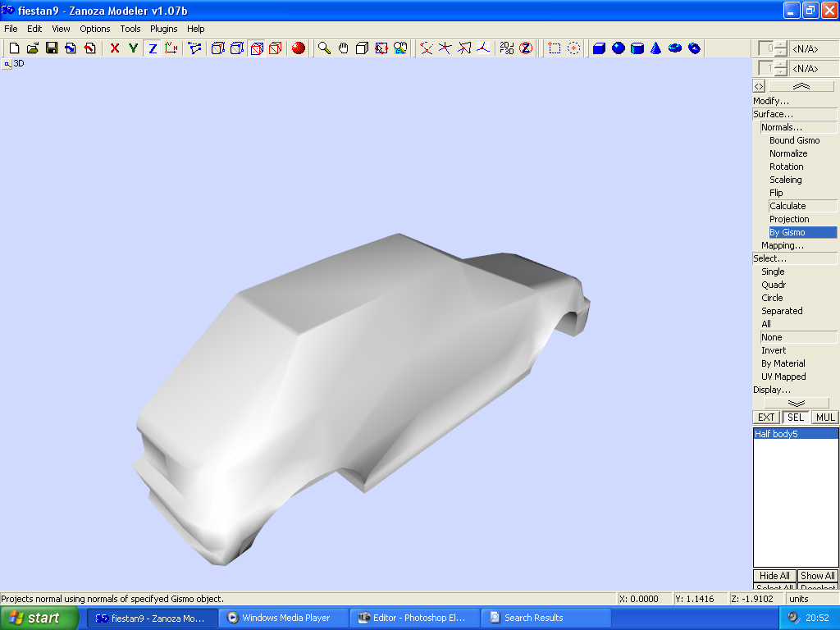This screenshot has width=840, height=630.
Task: Click the Save file toolbar icon
Action: pos(52,48)
